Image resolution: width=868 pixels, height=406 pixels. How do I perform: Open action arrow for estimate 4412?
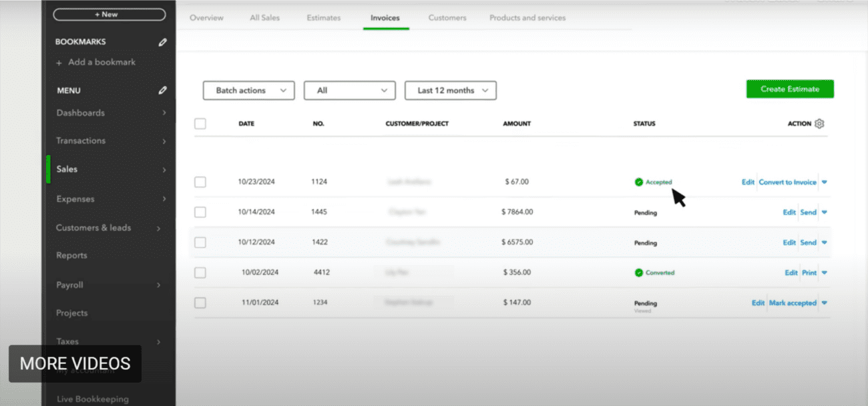click(x=825, y=273)
